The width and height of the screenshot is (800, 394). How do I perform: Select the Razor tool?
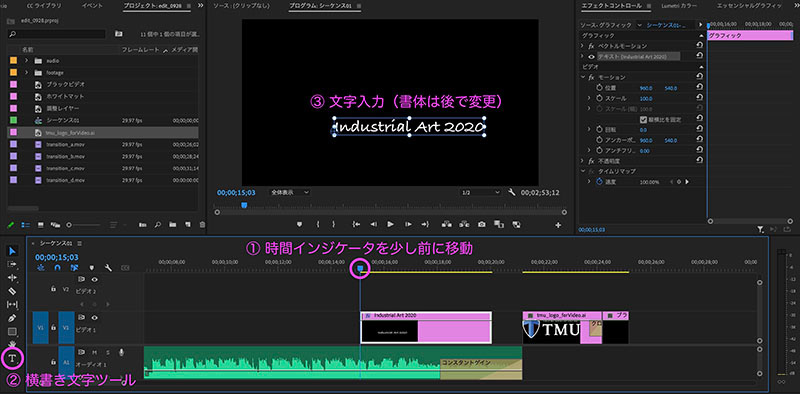(13, 291)
